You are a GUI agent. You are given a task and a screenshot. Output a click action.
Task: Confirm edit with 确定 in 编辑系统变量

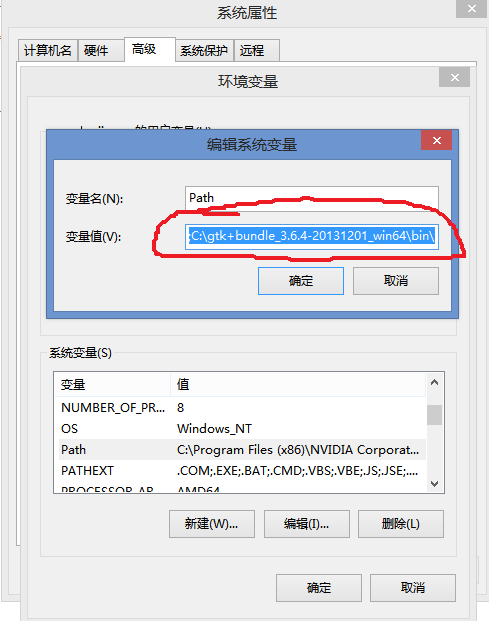(x=301, y=281)
